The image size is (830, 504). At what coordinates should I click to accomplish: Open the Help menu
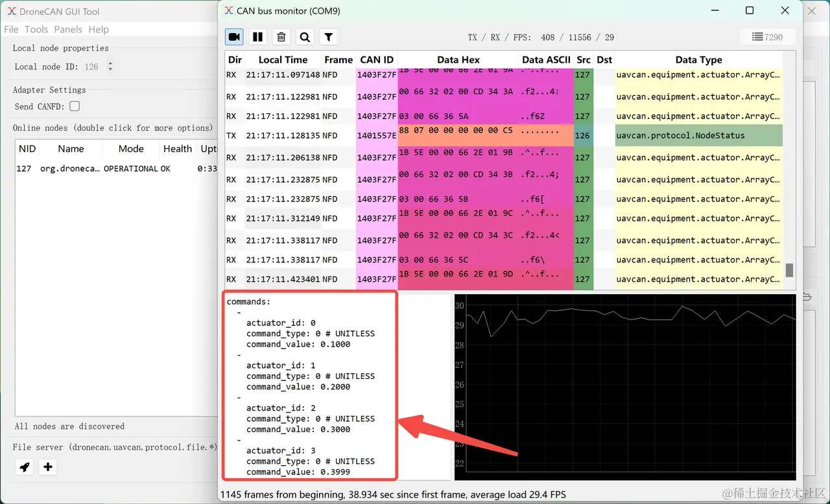(99, 29)
